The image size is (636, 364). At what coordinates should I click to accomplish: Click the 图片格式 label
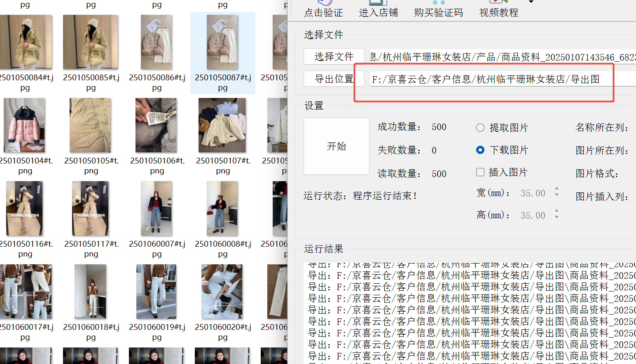pyautogui.click(x=597, y=174)
